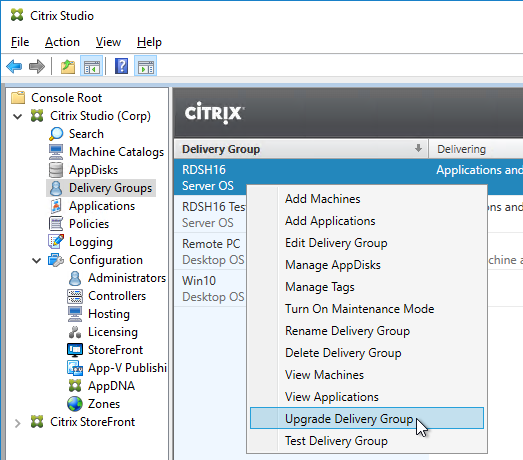Select the RDSH16 delivery group row
Screen dimensions: 523x460
348,177
